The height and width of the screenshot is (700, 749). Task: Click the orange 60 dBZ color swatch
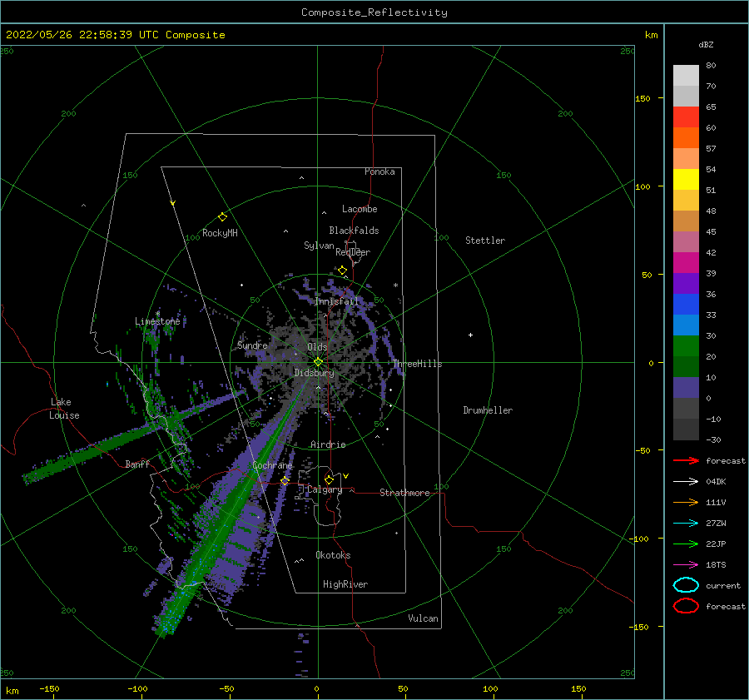686,137
